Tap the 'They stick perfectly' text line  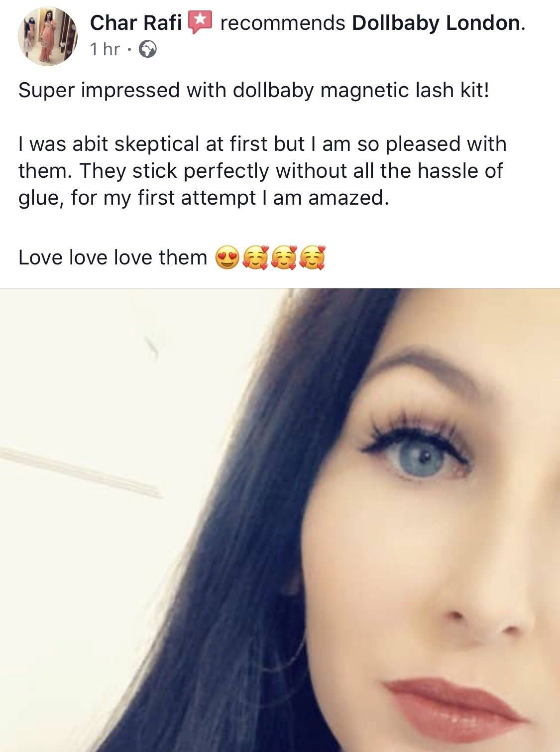pyautogui.click(x=260, y=171)
